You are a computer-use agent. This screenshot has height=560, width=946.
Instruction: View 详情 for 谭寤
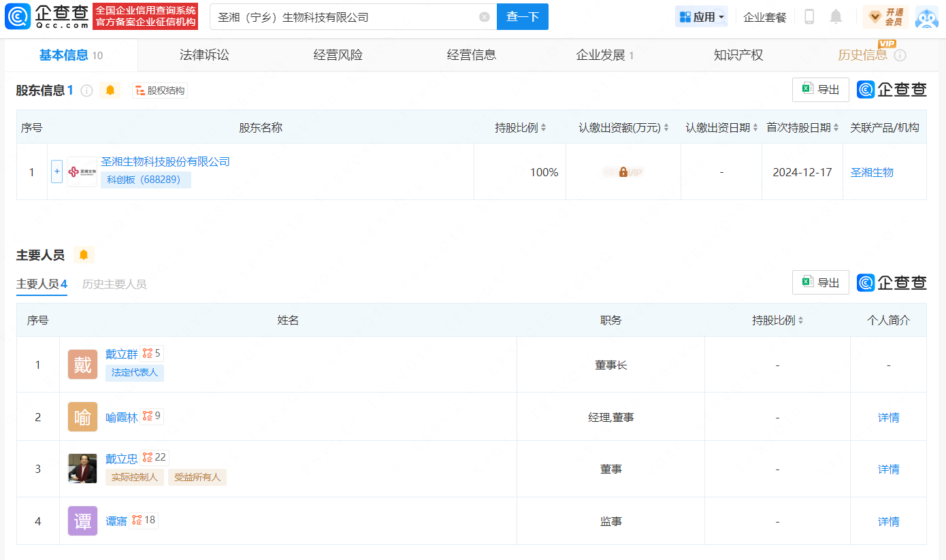[888, 521]
